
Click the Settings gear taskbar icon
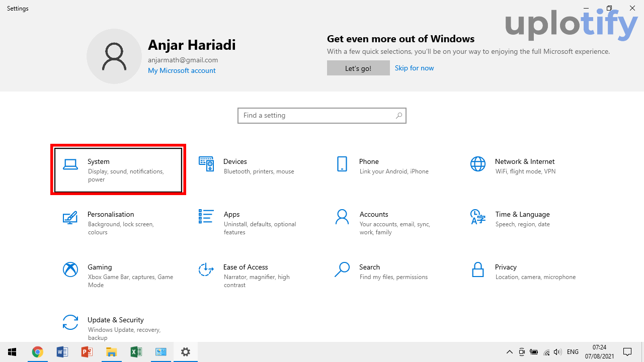[186, 352]
